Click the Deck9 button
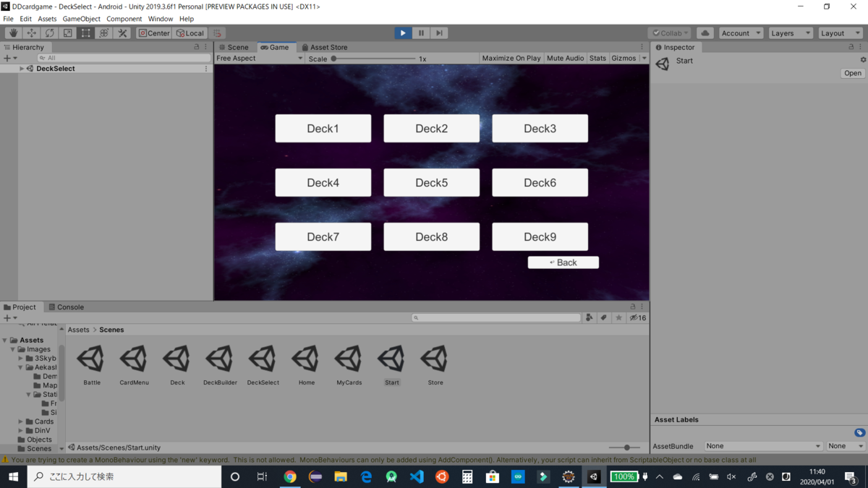Image resolution: width=868 pixels, height=488 pixels. [x=540, y=237]
